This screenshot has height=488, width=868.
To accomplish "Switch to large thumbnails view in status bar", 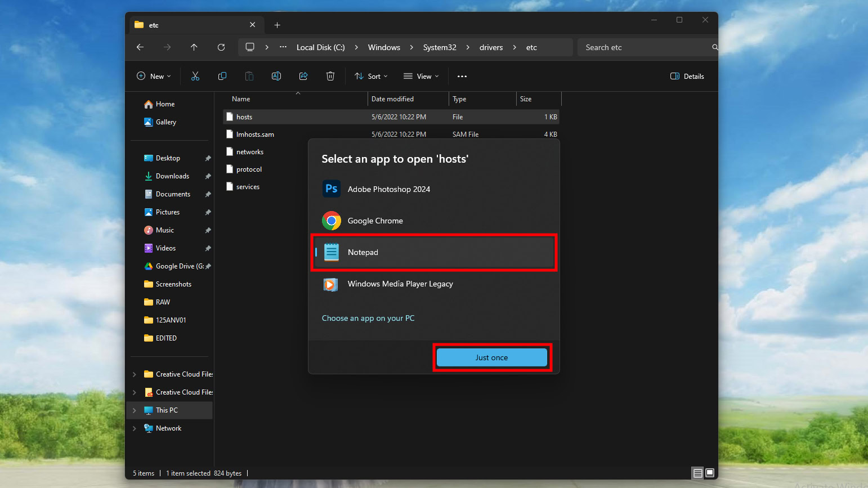I will tap(710, 473).
